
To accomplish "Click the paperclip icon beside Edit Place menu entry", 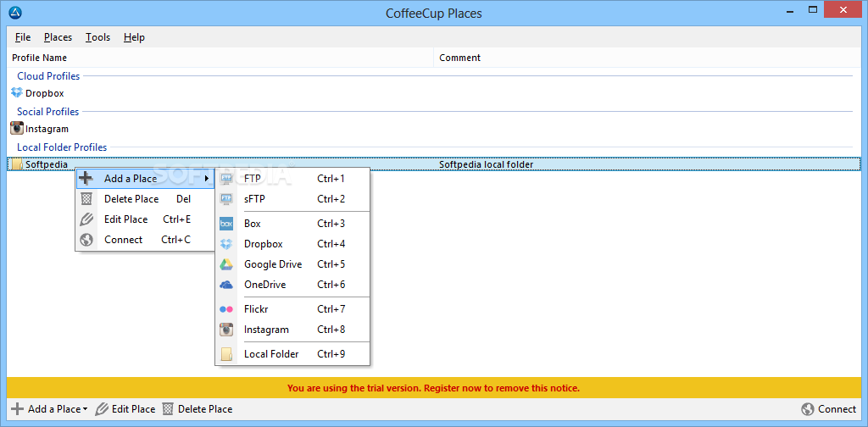I will tap(86, 219).
